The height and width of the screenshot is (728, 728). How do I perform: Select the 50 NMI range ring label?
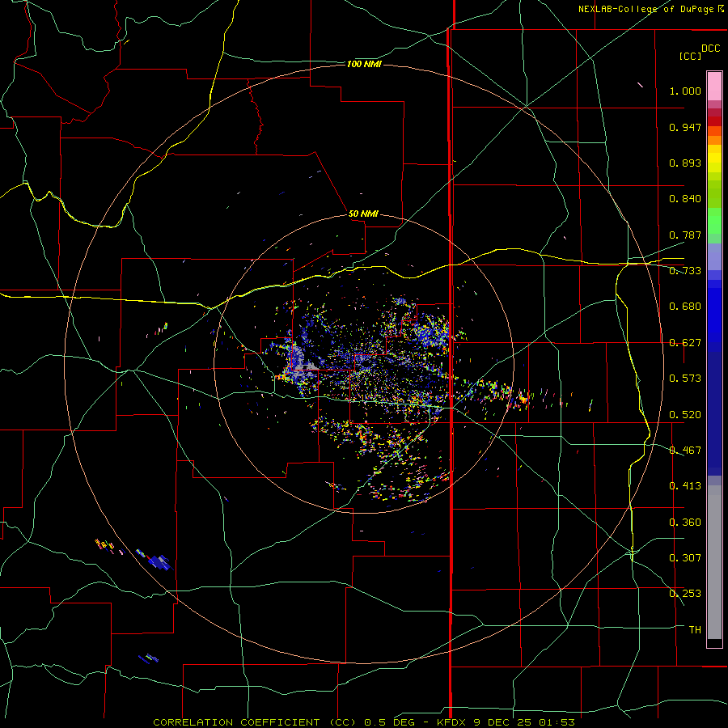click(363, 214)
